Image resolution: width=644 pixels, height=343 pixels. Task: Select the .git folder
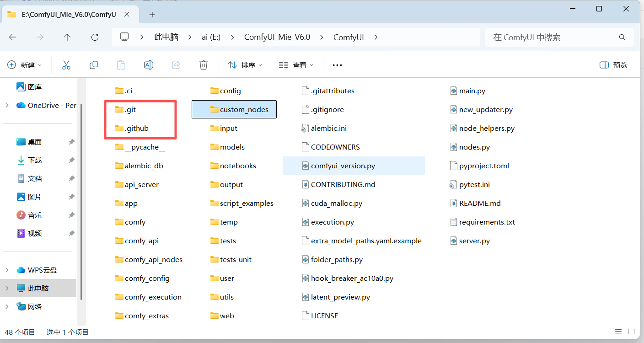click(125, 109)
